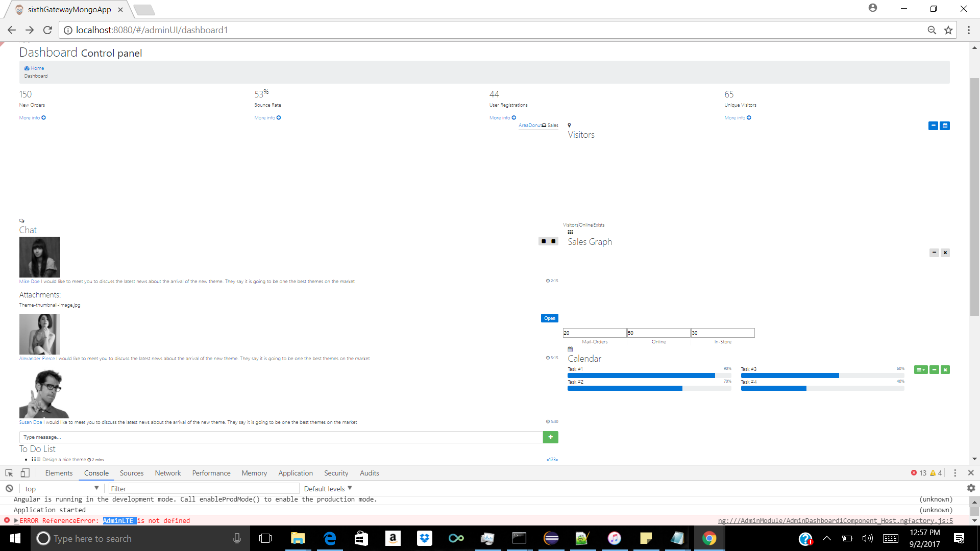This screenshot has width=980, height=551.
Task: Open the 'top' JavaScript context dropdown
Action: 61,488
